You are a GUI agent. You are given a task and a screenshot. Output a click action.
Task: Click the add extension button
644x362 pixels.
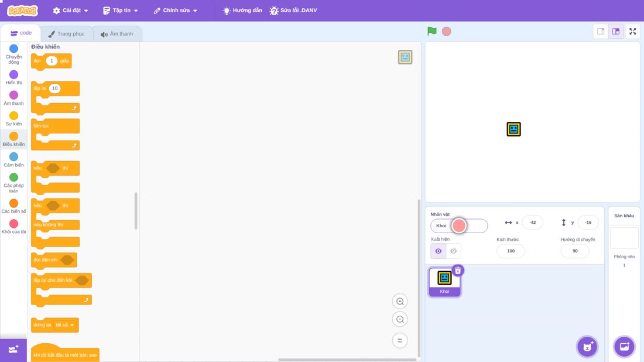tap(13, 350)
